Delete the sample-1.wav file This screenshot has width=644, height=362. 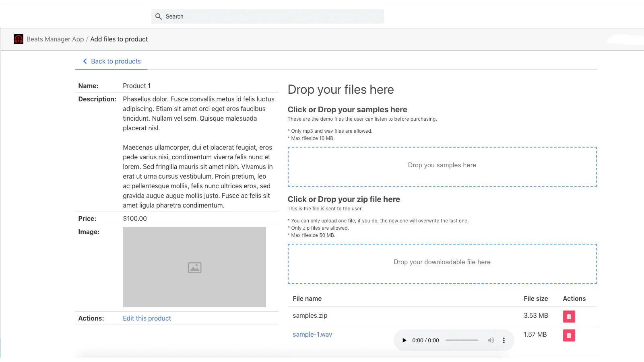click(x=569, y=335)
